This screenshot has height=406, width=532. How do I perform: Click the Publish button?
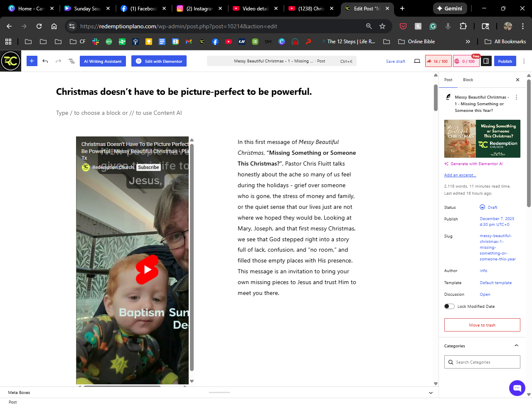(505, 61)
